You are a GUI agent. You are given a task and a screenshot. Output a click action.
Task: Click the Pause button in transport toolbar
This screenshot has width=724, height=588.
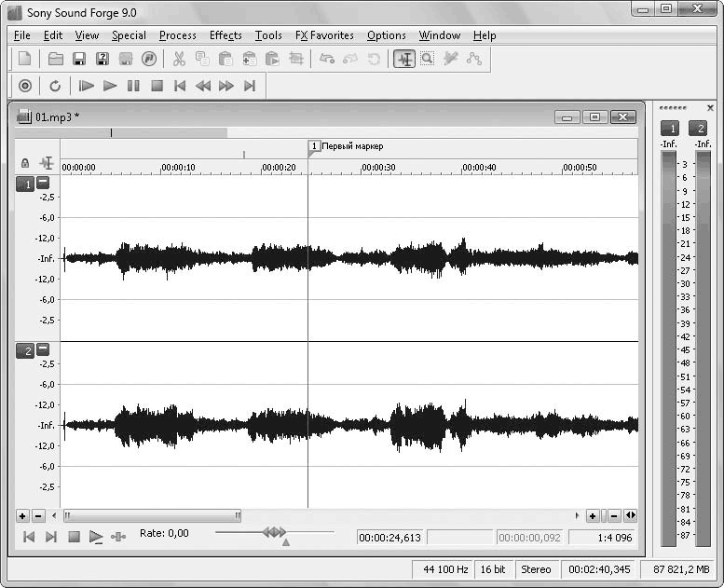(133, 86)
